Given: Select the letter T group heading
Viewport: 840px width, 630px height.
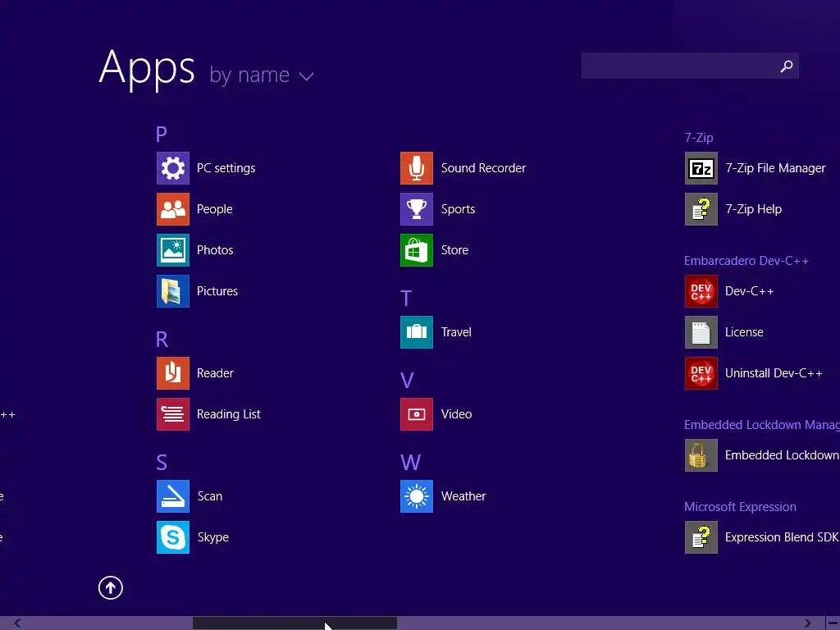Looking at the screenshot, I should coord(406,299).
